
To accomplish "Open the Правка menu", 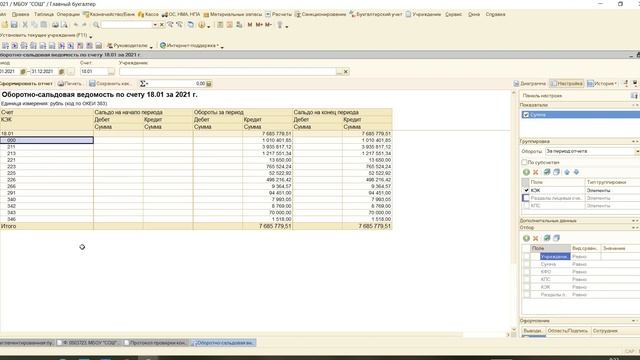I will pos(20,14).
